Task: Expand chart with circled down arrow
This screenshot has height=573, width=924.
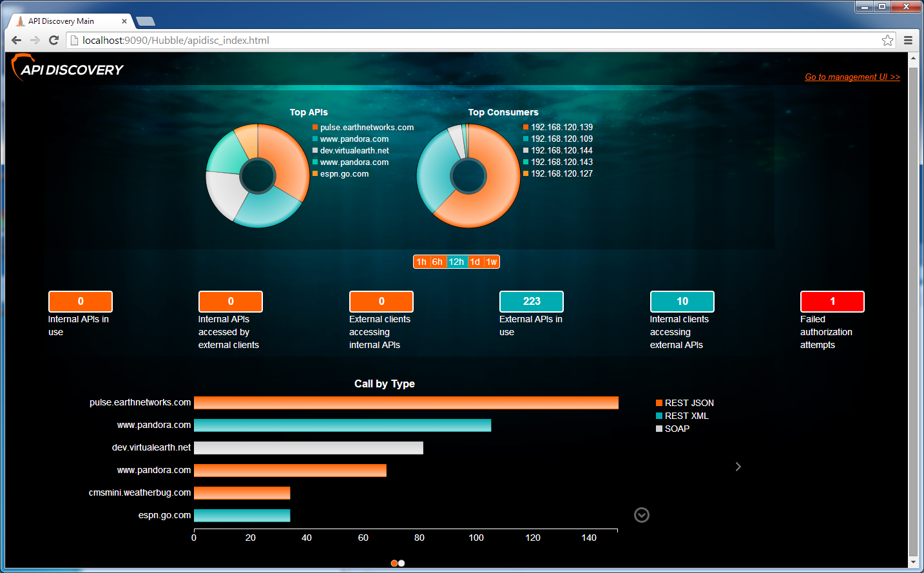Action: point(642,515)
